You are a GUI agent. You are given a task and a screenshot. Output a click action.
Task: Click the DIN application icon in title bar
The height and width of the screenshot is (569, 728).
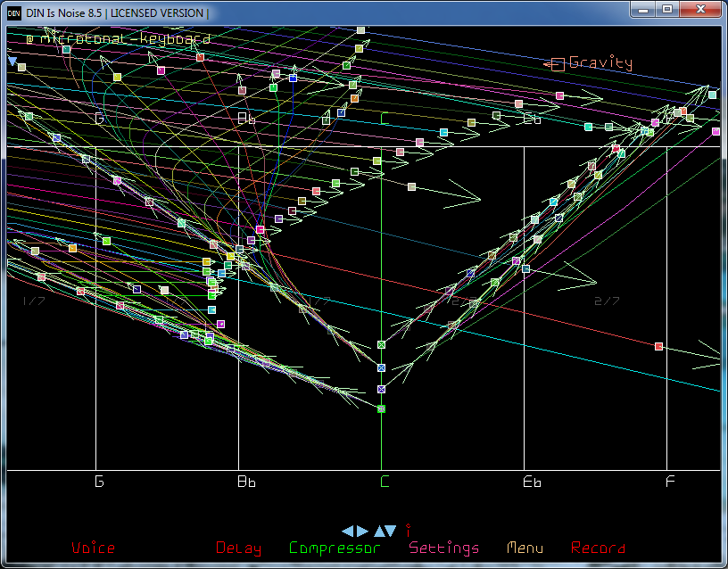[14, 12]
